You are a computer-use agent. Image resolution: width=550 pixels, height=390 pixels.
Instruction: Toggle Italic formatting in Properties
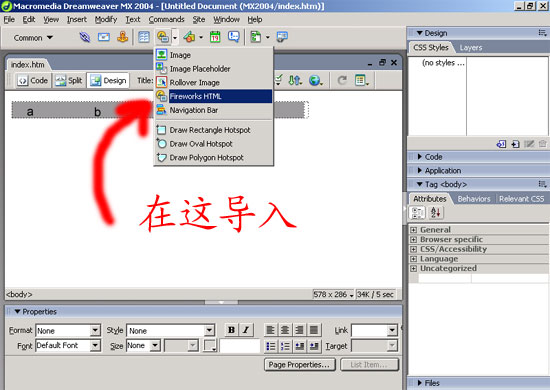[246, 330]
